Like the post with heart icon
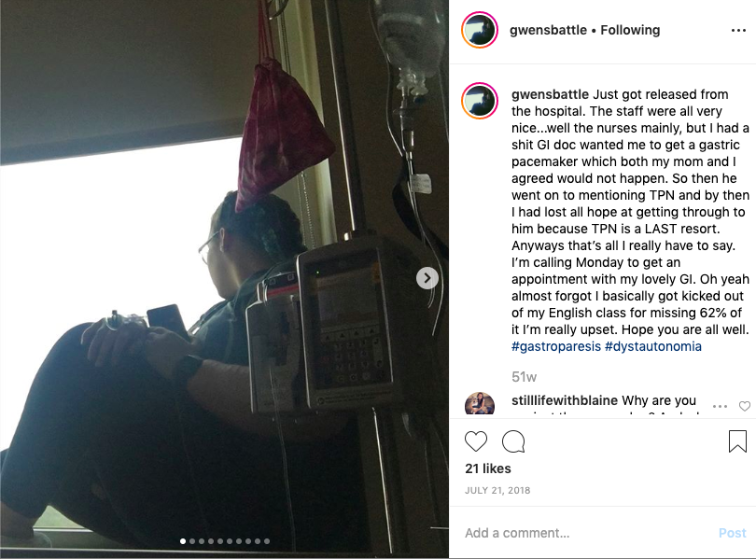 (x=475, y=440)
